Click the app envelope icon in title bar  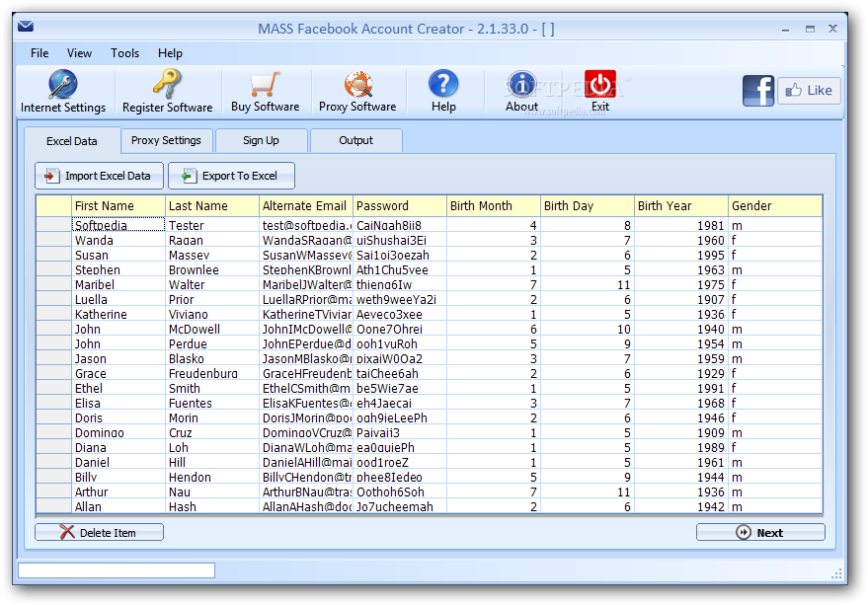tap(26, 26)
